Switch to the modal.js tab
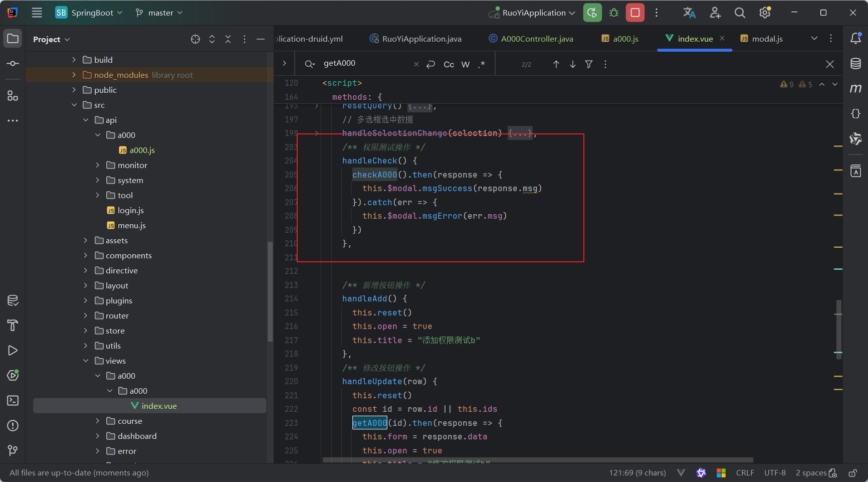 point(767,39)
